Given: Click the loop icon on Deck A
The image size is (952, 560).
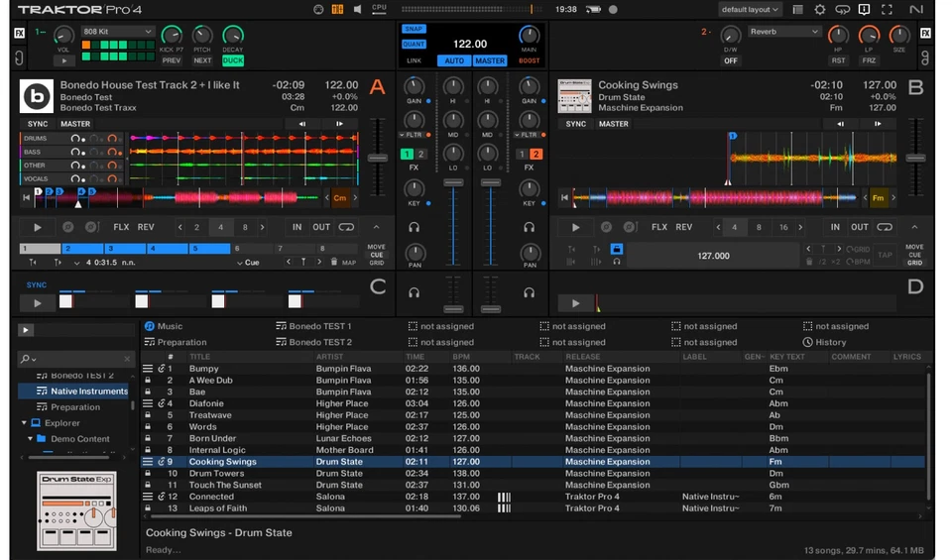Looking at the screenshot, I should (346, 227).
